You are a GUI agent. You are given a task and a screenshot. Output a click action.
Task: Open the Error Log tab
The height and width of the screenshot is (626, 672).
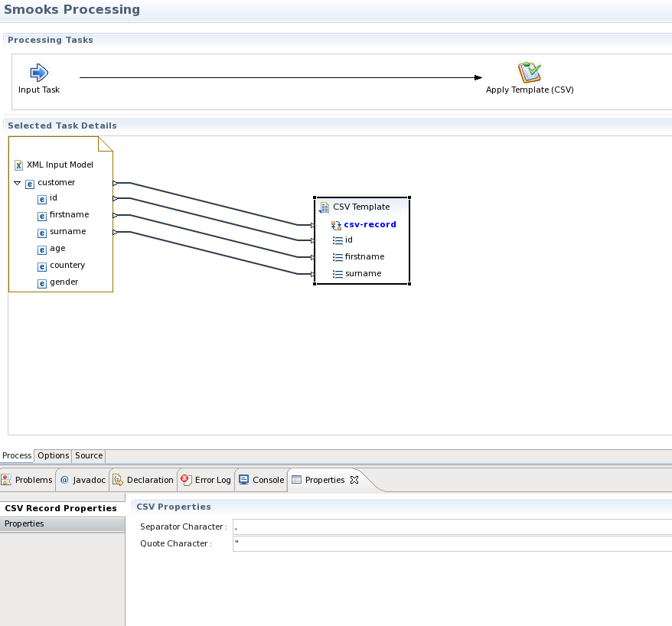(206, 480)
